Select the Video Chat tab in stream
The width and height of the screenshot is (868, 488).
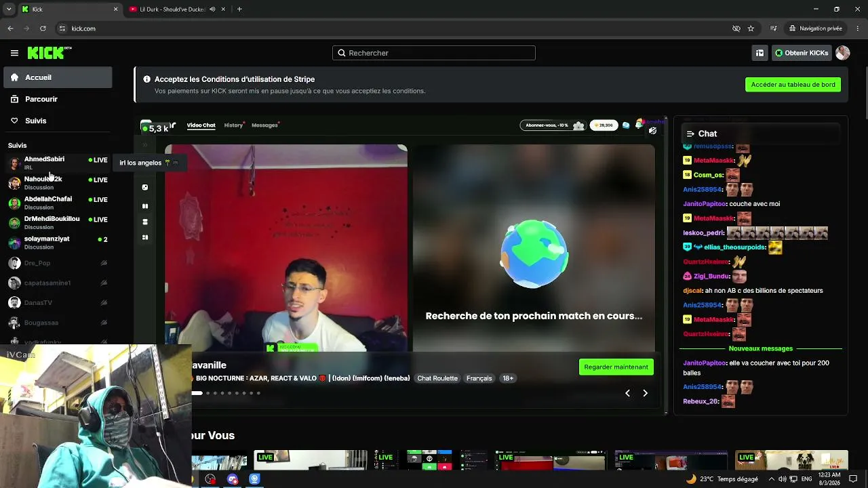click(201, 125)
